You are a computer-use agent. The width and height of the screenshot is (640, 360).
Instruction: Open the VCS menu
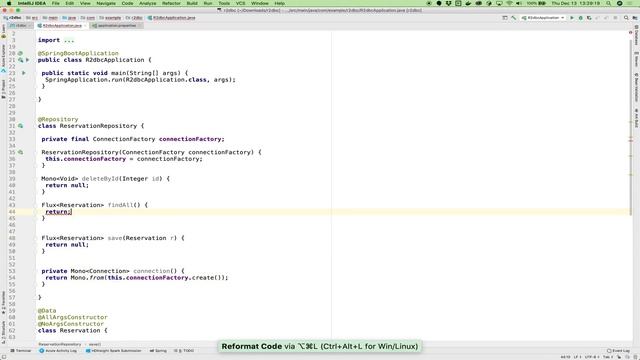coord(240,3)
